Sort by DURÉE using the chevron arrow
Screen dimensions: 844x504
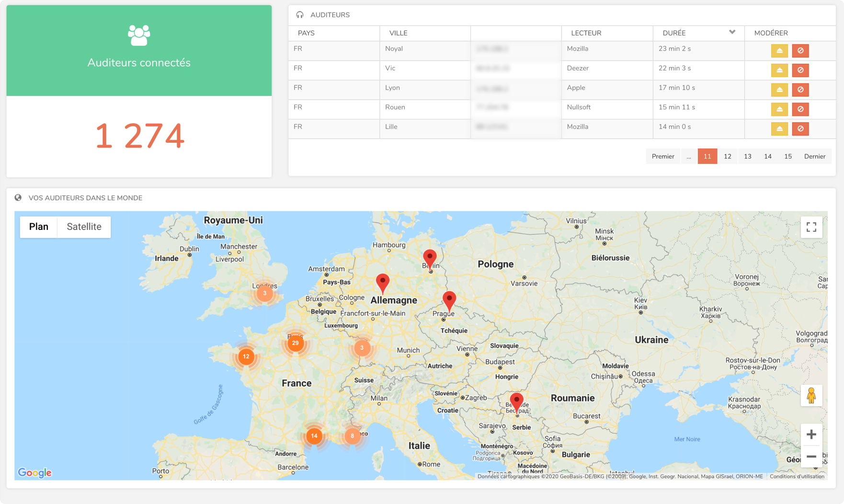tap(732, 32)
